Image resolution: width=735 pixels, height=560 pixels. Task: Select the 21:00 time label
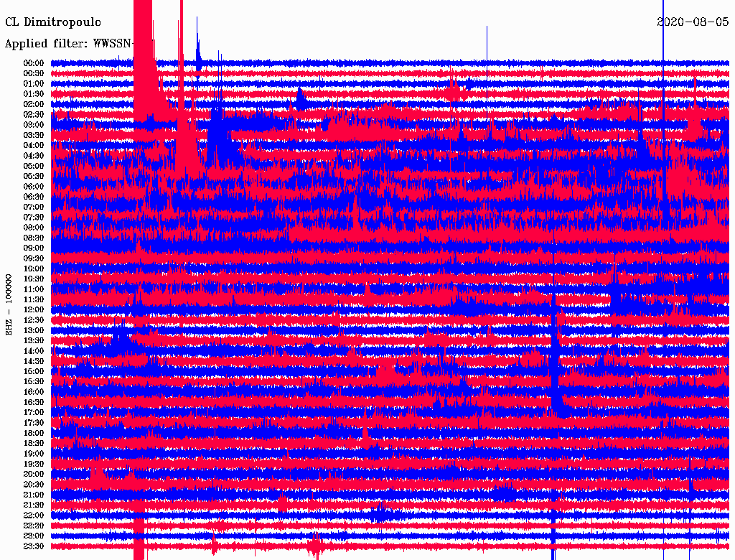click(34, 495)
